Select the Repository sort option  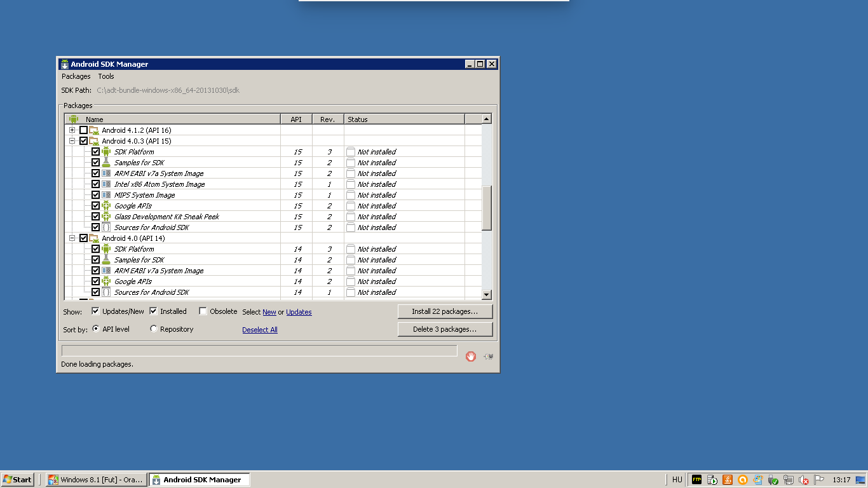coord(154,329)
